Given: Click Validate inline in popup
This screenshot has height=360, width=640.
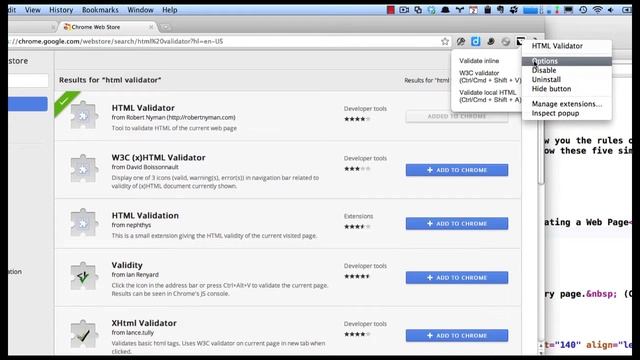Looking at the screenshot, I should click(x=479, y=60).
